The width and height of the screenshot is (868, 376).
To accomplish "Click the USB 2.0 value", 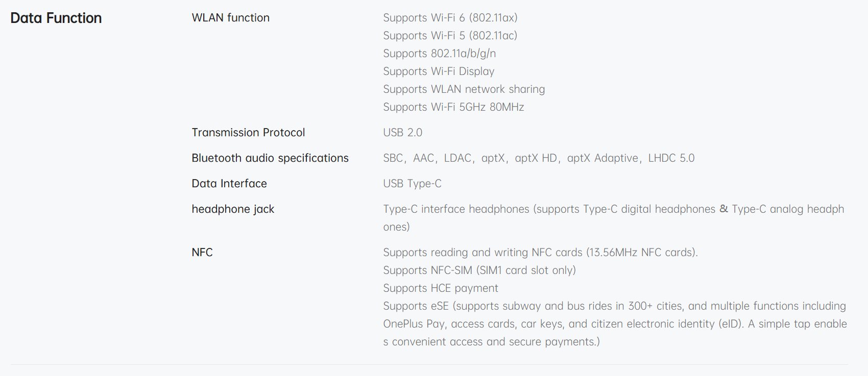I will coord(402,133).
